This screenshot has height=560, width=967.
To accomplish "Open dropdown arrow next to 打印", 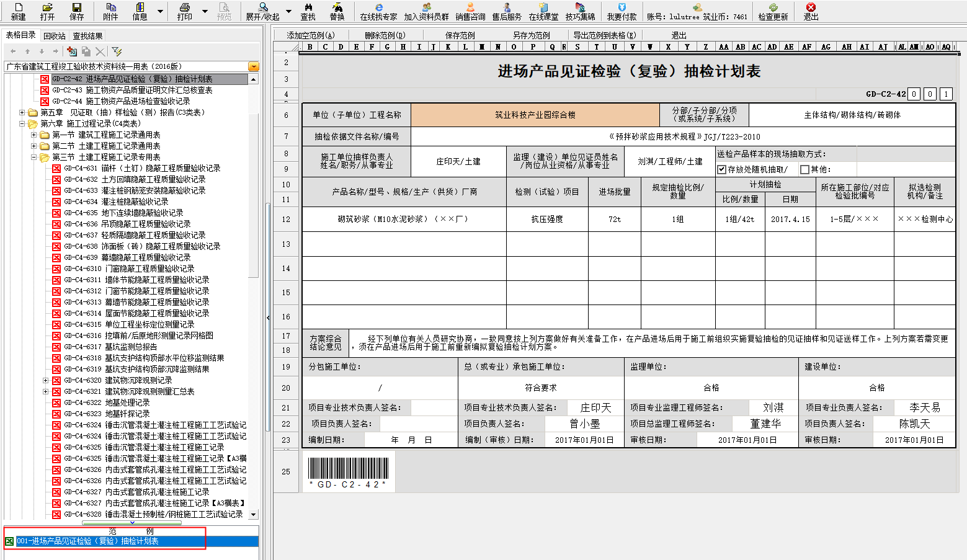I will 205,11.
